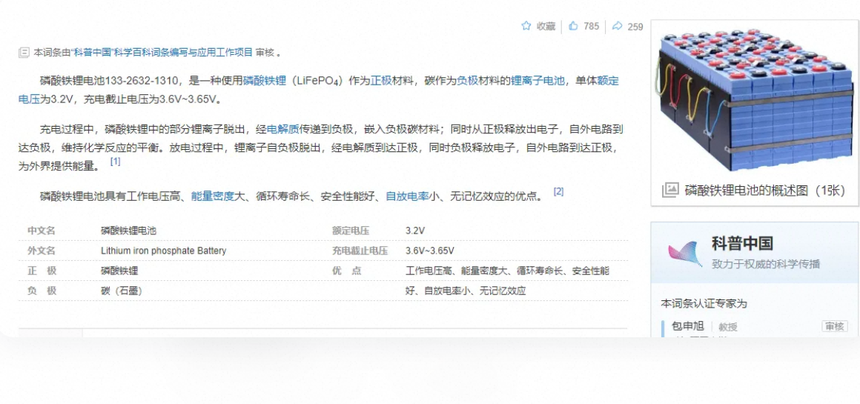Click the share arrow icon

(617, 26)
